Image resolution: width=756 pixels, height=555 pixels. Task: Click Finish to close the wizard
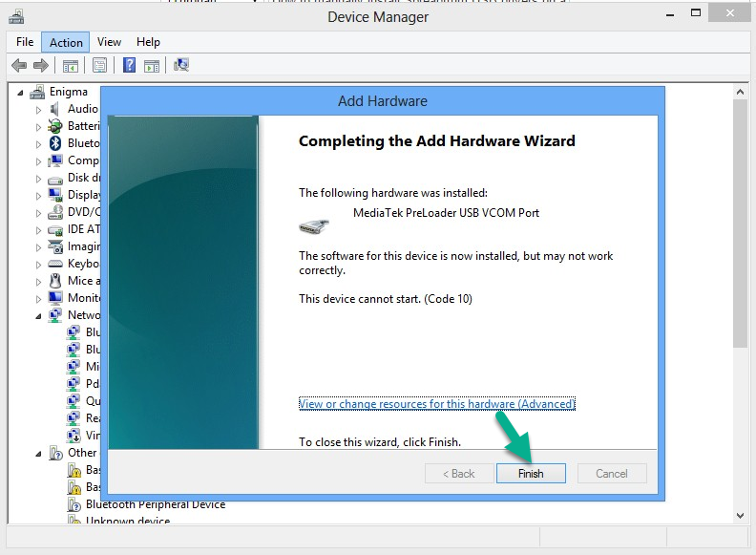531,474
